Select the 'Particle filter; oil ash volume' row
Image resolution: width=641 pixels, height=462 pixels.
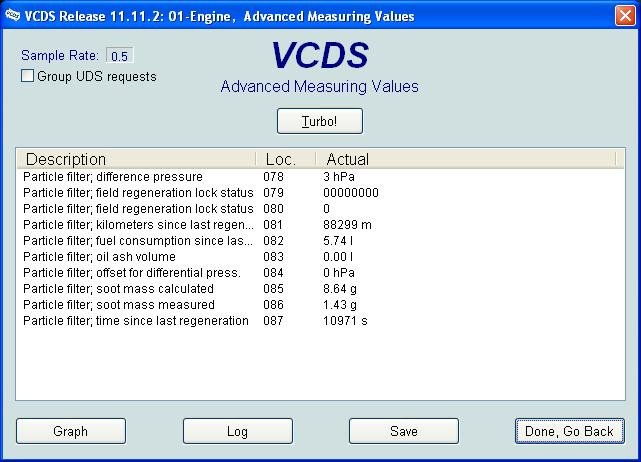[x=320, y=256]
